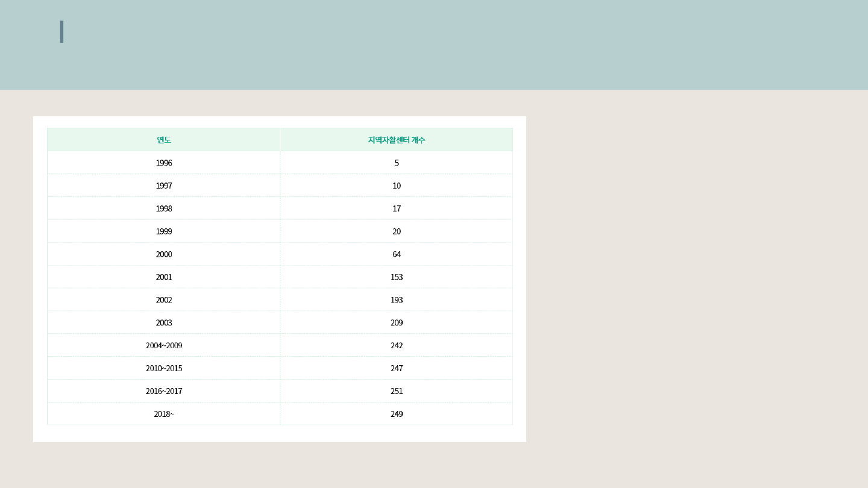Viewport: 868px width, 488px height.
Task: Select the value 64 cell
Action: (x=397, y=254)
